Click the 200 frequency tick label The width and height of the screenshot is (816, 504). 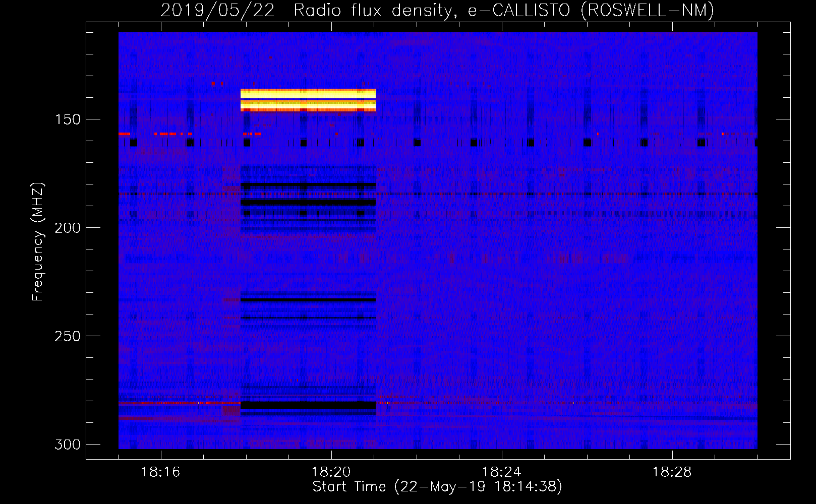(x=68, y=228)
